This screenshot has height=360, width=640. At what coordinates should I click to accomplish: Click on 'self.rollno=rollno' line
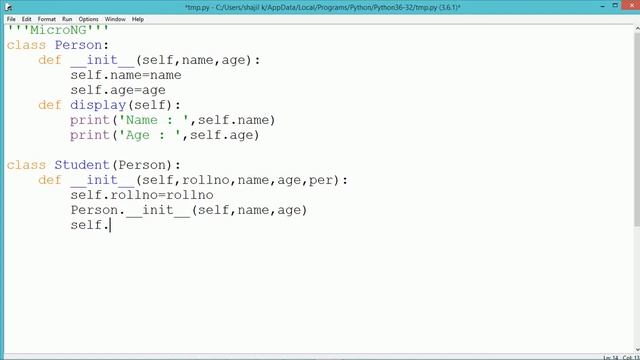coord(142,195)
